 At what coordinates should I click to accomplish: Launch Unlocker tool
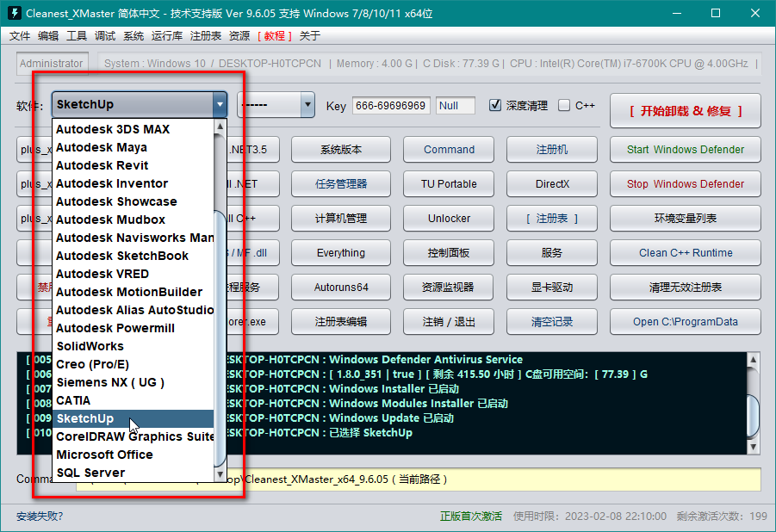[x=449, y=219]
